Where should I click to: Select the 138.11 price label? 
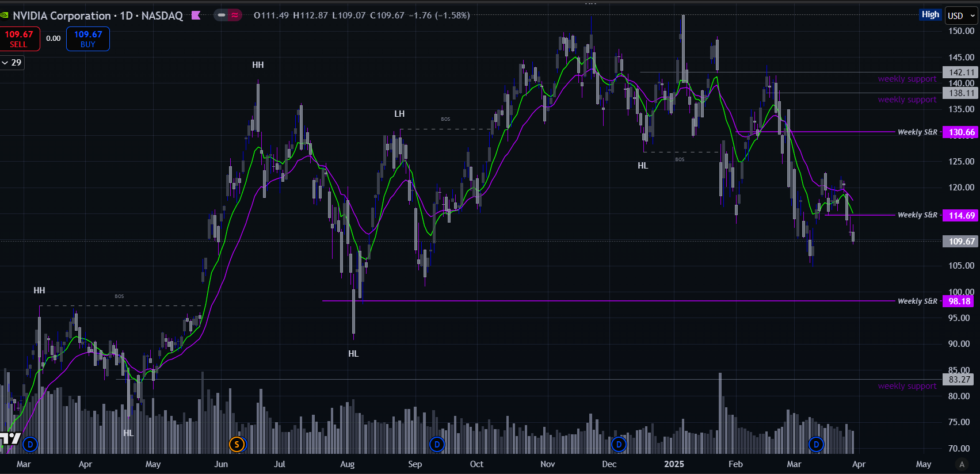(960, 93)
